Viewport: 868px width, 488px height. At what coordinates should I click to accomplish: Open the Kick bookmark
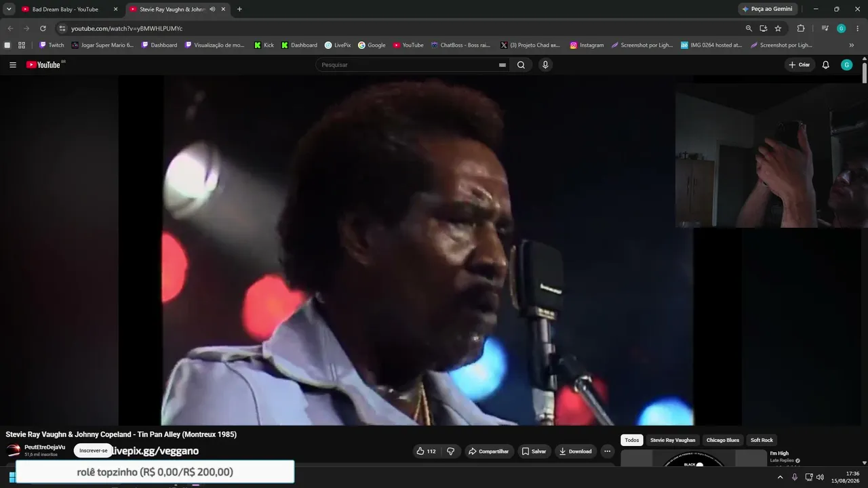[264, 45]
